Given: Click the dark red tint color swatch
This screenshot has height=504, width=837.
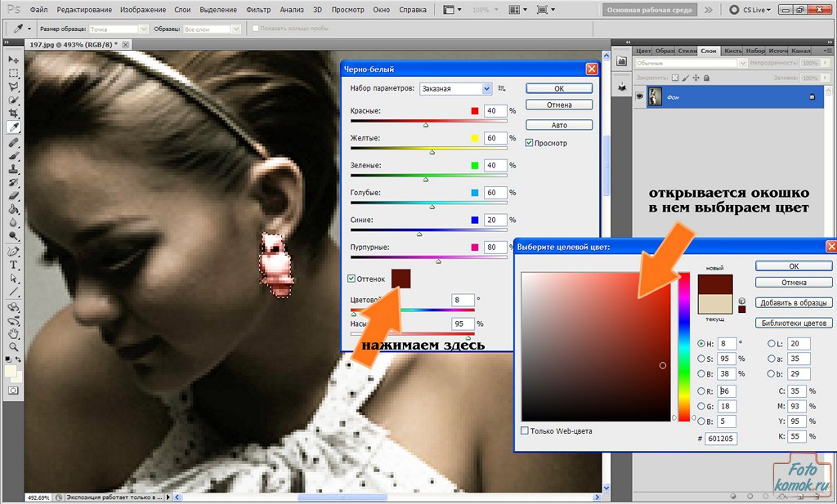Looking at the screenshot, I should (x=401, y=279).
